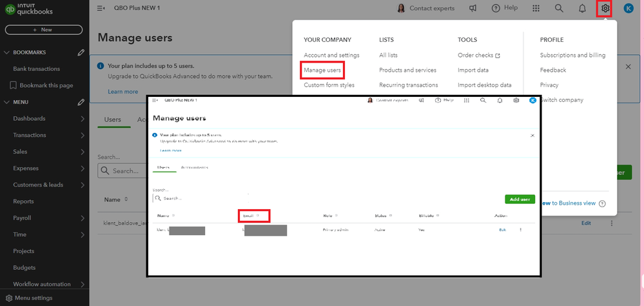Click Add user in the inset screenshot

(x=520, y=199)
